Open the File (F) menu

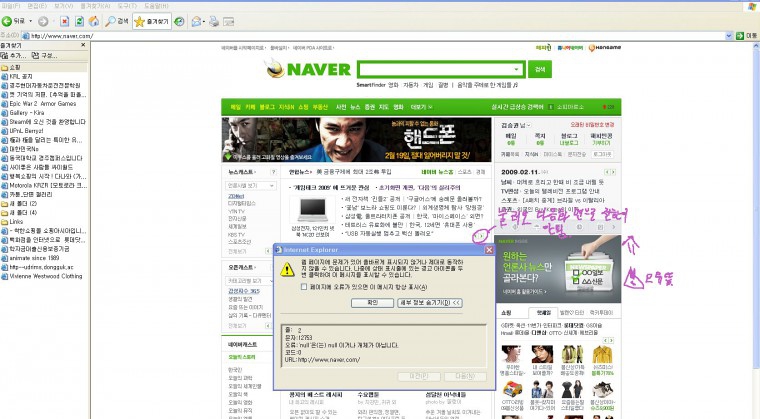coord(11,6)
